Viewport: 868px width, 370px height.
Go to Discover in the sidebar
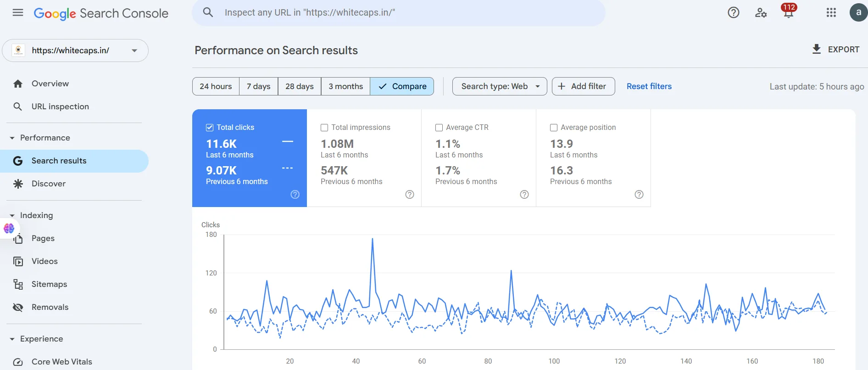click(x=49, y=184)
